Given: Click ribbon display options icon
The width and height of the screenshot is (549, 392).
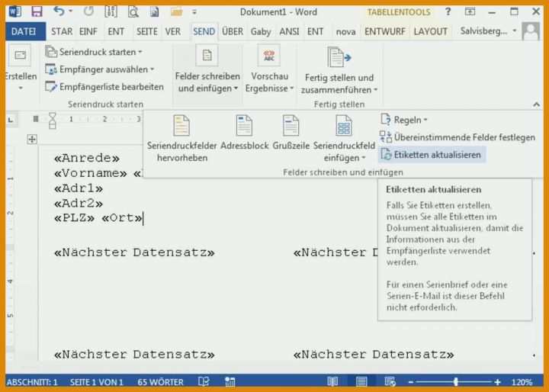Looking at the screenshot, I should click(470, 12).
